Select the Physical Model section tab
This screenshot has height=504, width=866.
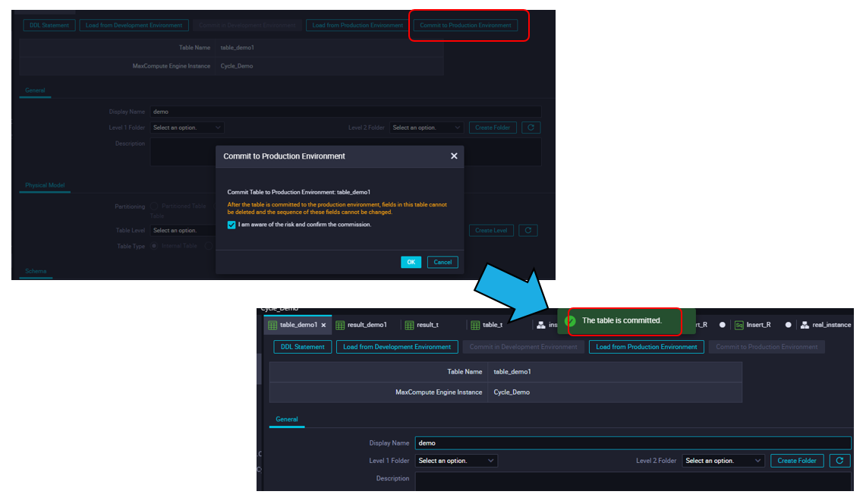pos(45,185)
